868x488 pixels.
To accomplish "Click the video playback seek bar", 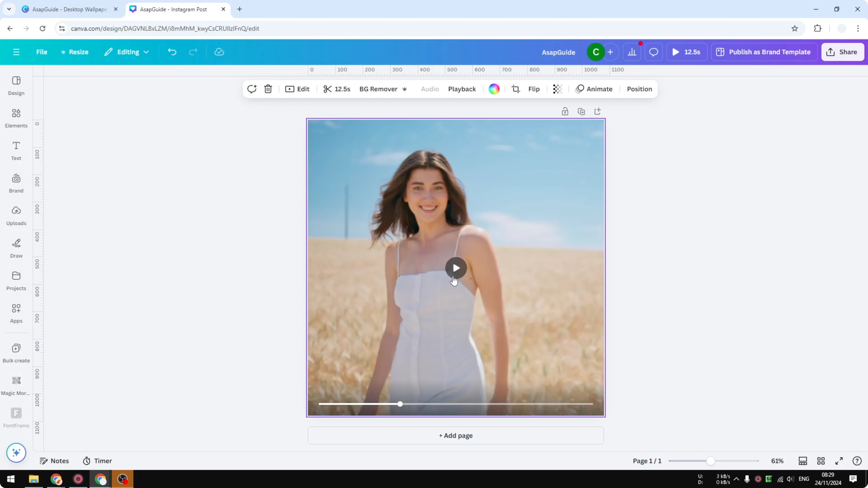I will pos(455,404).
